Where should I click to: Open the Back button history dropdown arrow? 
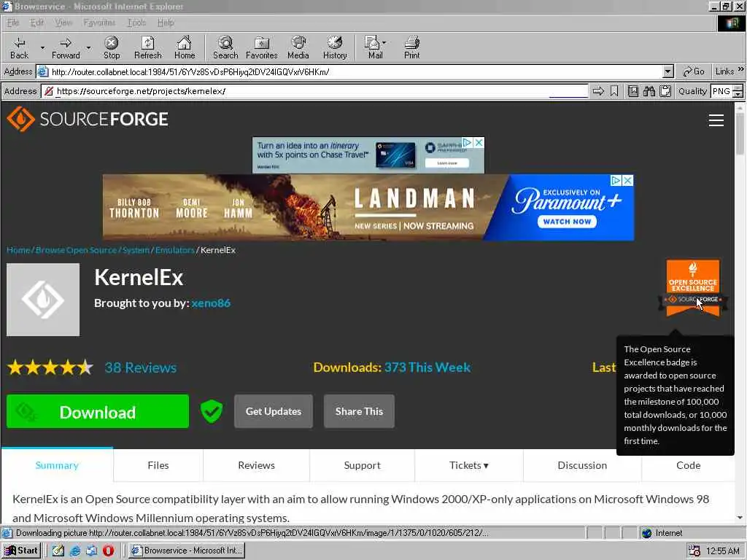pyautogui.click(x=42, y=47)
